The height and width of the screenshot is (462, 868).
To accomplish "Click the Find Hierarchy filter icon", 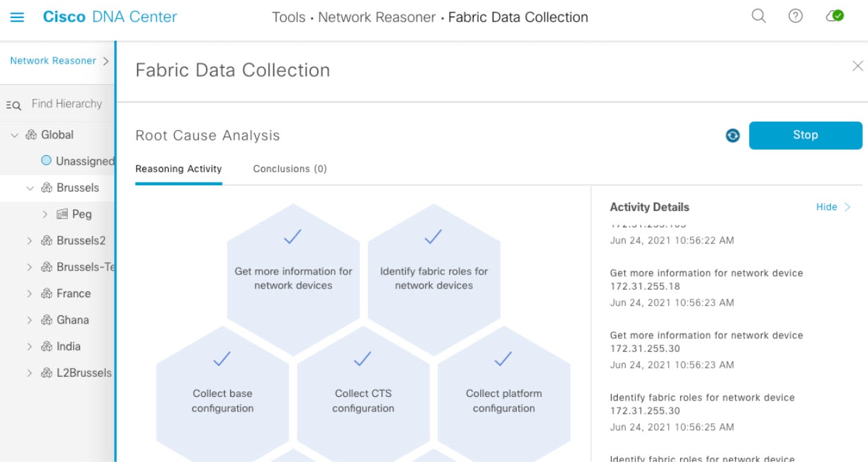I will pos(14,105).
